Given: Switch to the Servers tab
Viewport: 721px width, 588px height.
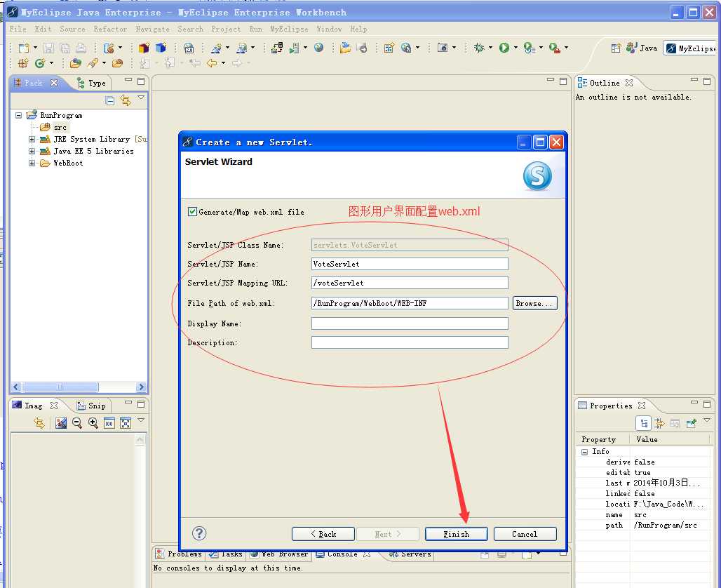Looking at the screenshot, I should (410, 554).
